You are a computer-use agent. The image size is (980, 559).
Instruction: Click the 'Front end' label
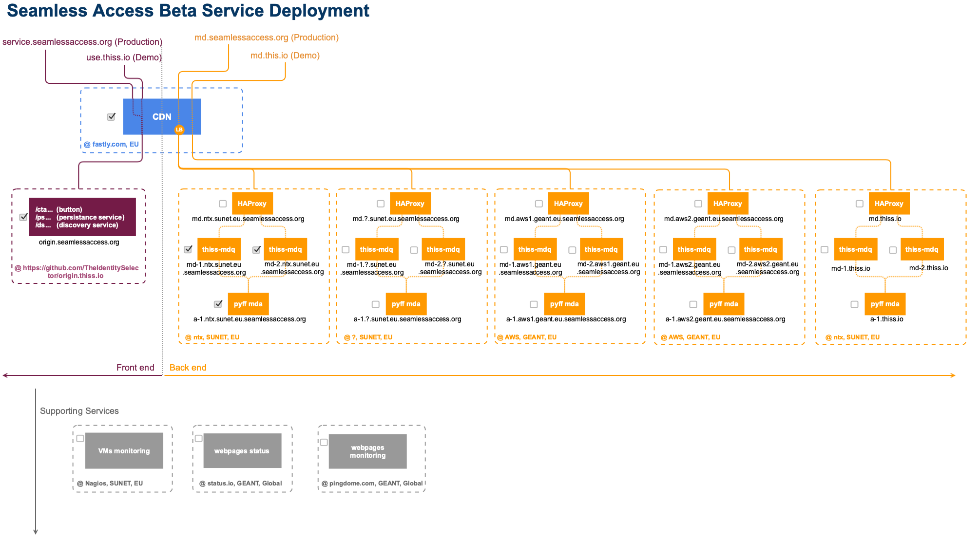135,368
